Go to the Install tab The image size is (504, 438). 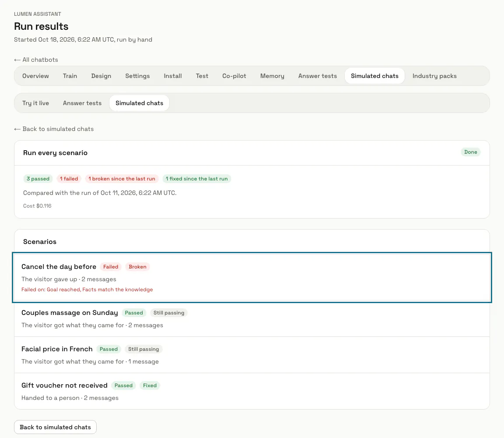click(x=173, y=76)
